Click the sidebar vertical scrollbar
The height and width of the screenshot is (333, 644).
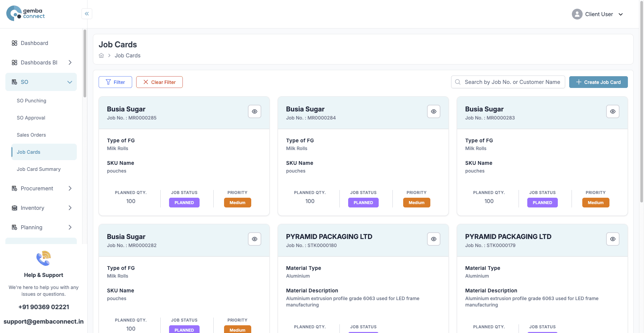(85, 64)
